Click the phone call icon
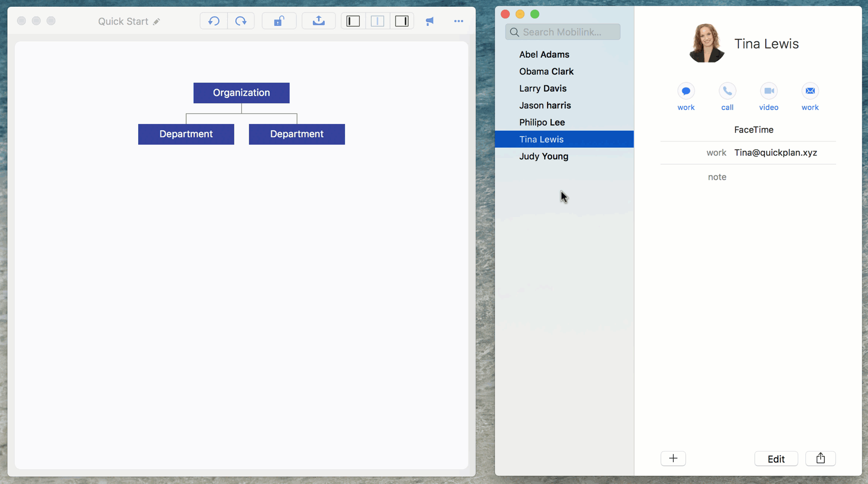This screenshot has height=484, width=868. 727,91
